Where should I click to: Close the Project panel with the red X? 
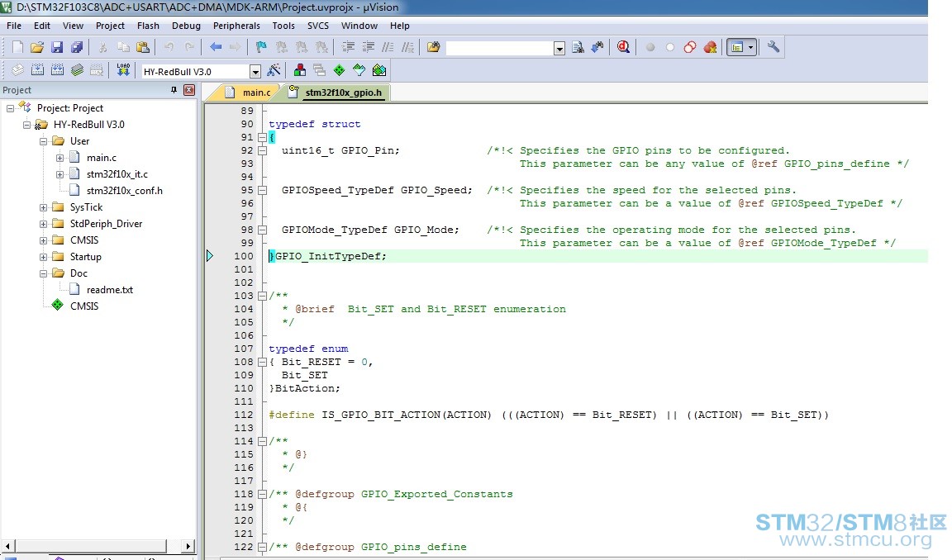[x=189, y=90]
